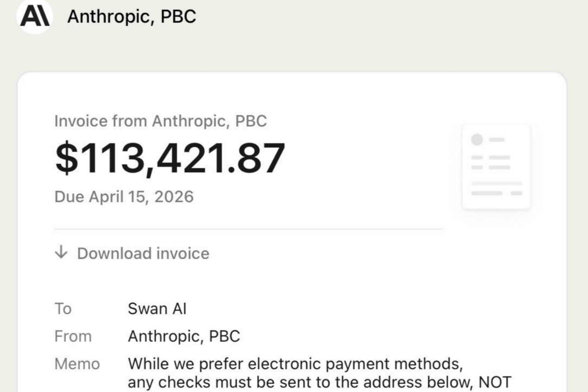Screen dimensions: 588x392
Task: Click the Memo field label
Action: 77,363
